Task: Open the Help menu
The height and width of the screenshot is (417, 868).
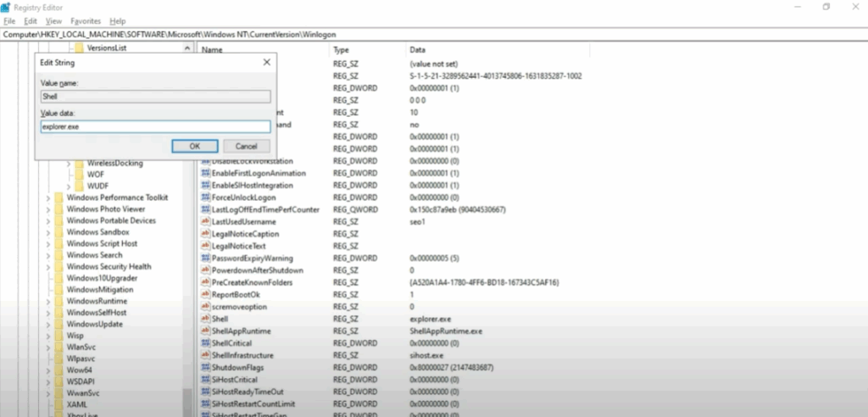Action: point(118,21)
